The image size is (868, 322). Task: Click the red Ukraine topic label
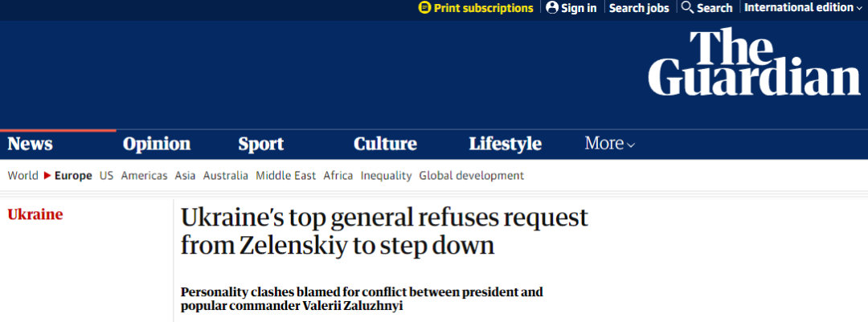pyautogui.click(x=35, y=214)
